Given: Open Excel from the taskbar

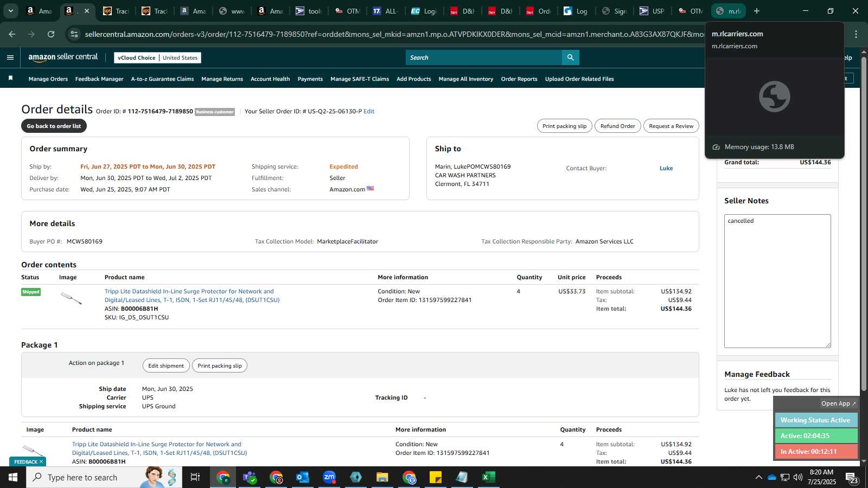Looking at the screenshot, I should 489,477.
